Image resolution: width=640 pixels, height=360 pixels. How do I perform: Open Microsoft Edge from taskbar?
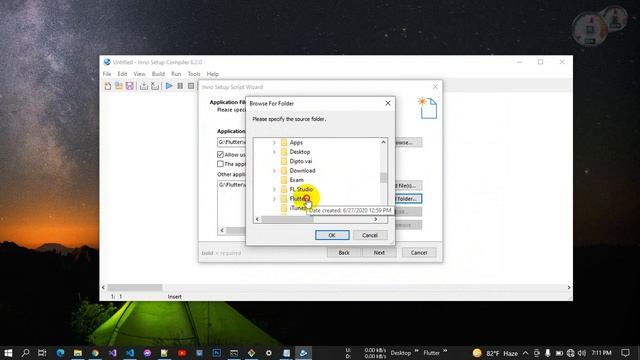60,353
